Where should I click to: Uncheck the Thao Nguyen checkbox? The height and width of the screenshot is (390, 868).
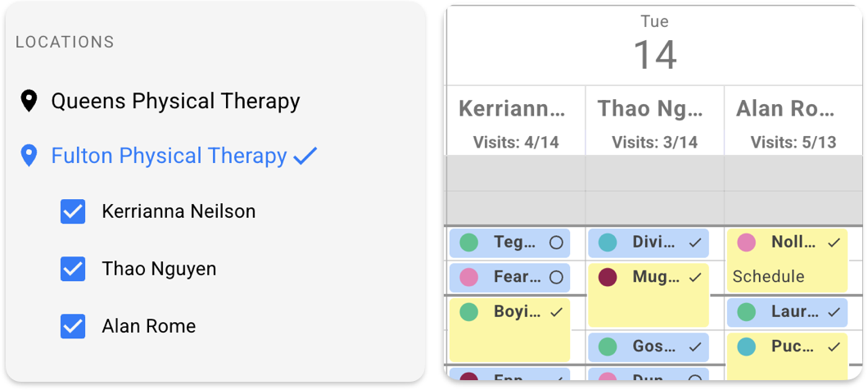pos(73,269)
